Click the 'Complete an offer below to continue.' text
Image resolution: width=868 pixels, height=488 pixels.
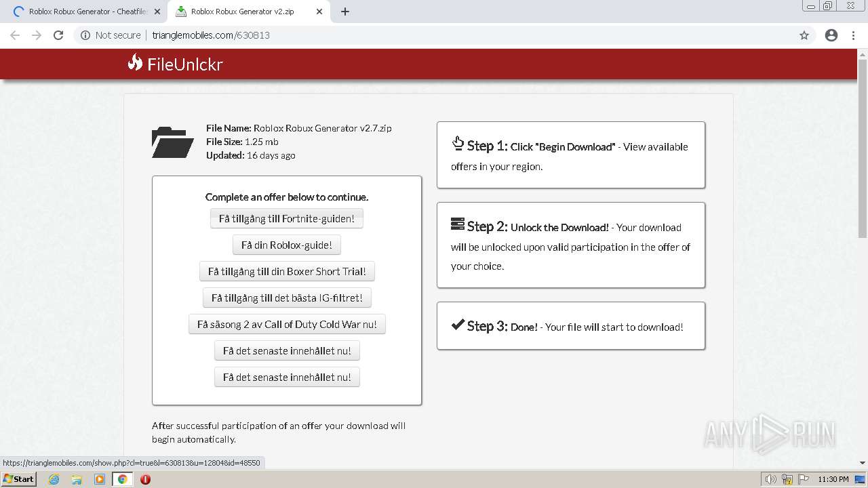(287, 197)
